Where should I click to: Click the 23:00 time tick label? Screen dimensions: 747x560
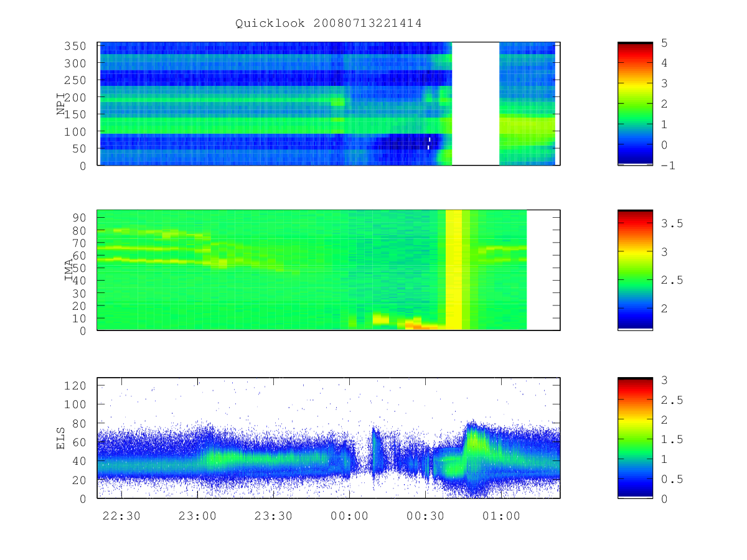[x=197, y=516]
